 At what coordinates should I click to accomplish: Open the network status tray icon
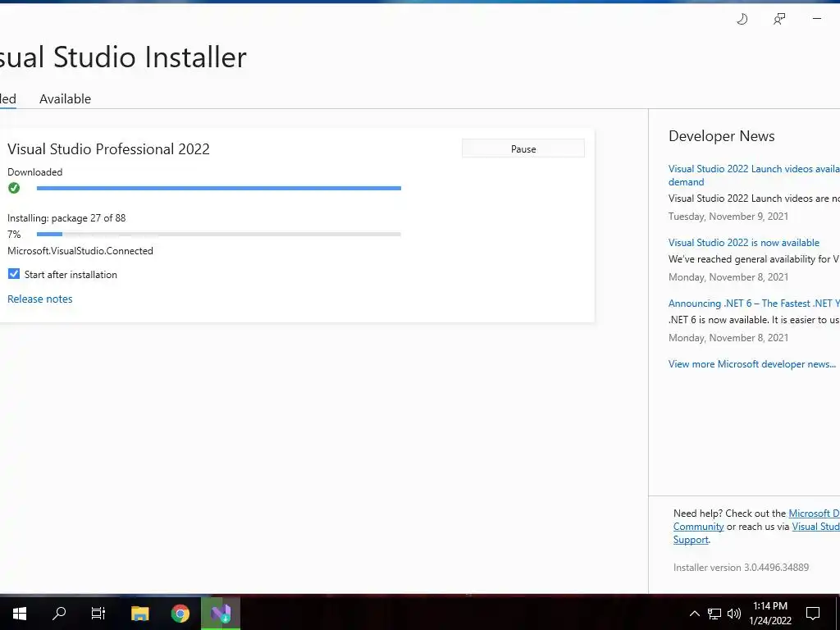pyautogui.click(x=714, y=614)
